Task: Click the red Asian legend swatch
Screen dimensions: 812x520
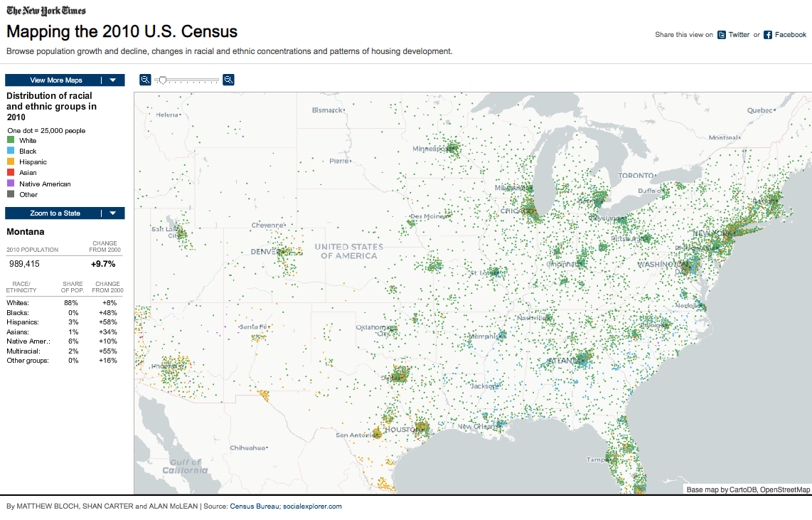Action: [11, 173]
